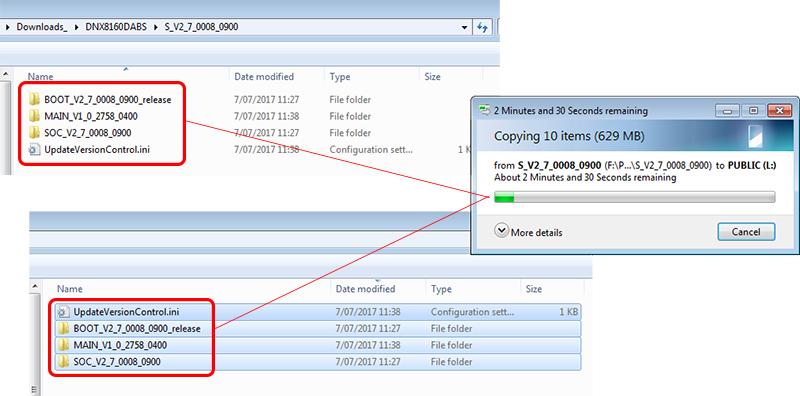This screenshot has width=800, height=396.
Task: Select the MAIN_V1_0_2758_0400 row in lower list
Action: click(318, 345)
